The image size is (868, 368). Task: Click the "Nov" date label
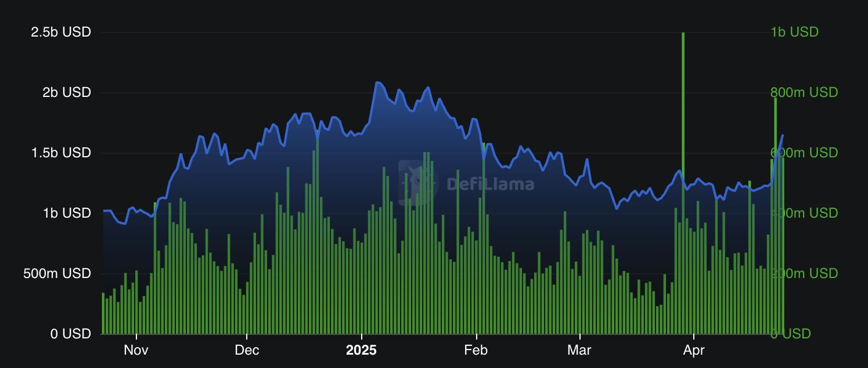click(136, 351)
